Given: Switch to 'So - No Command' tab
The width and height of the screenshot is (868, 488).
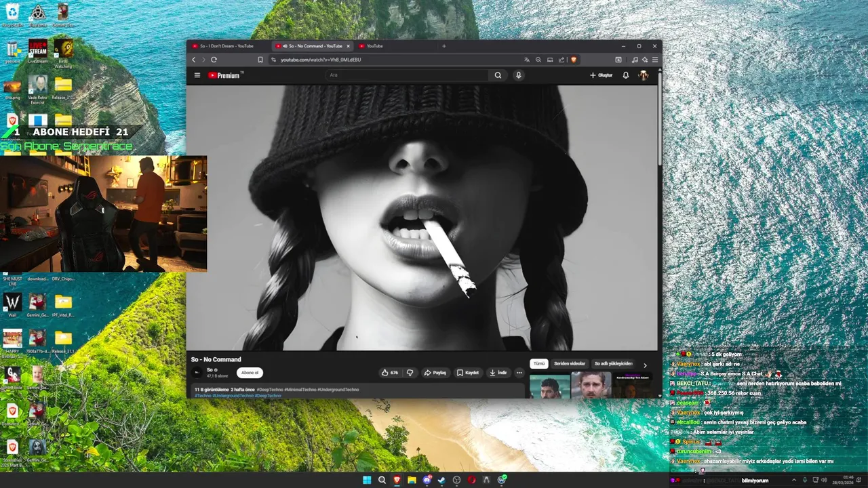Looking at the screenshot, I should pyautogui.click(x=311, y=46).
